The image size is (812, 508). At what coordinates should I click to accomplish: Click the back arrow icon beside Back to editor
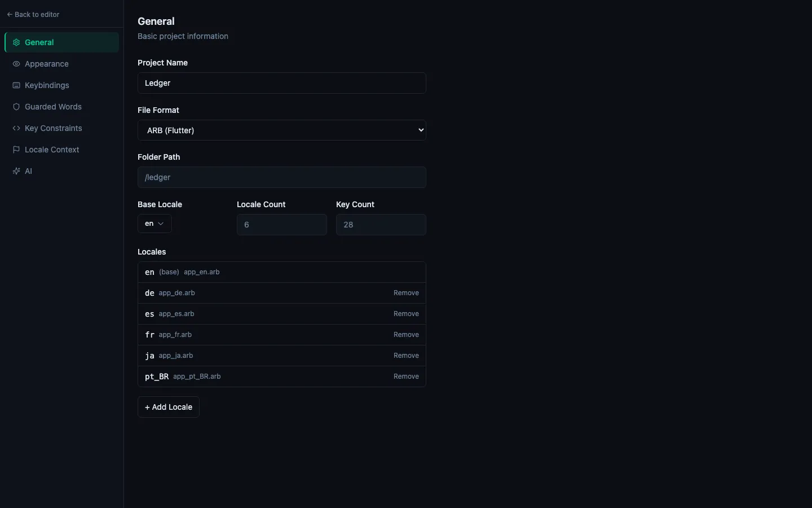(x=10, y=15)
